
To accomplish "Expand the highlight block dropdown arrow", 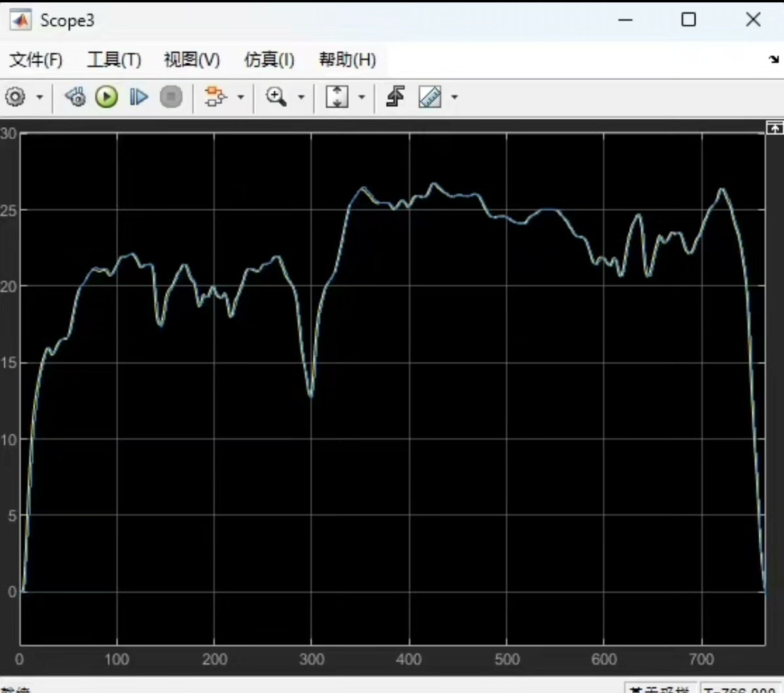I will pyautogui.click(x=241, y=97).
